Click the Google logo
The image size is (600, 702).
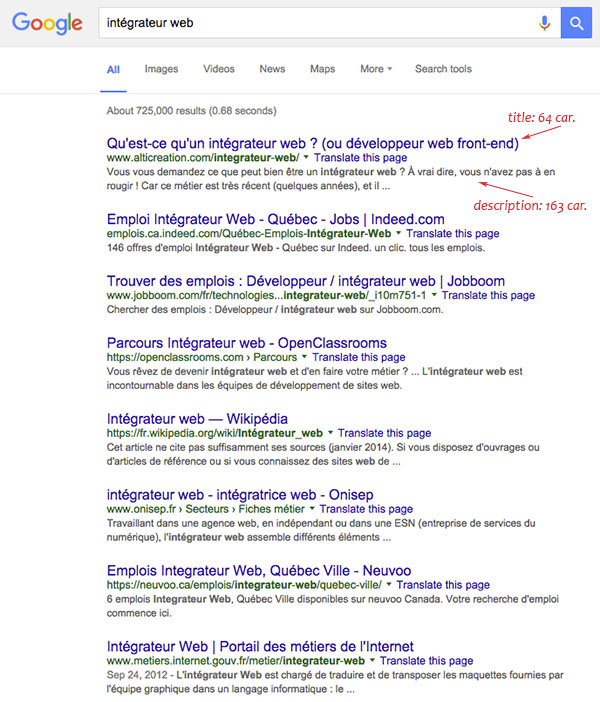tap(46, 23)
